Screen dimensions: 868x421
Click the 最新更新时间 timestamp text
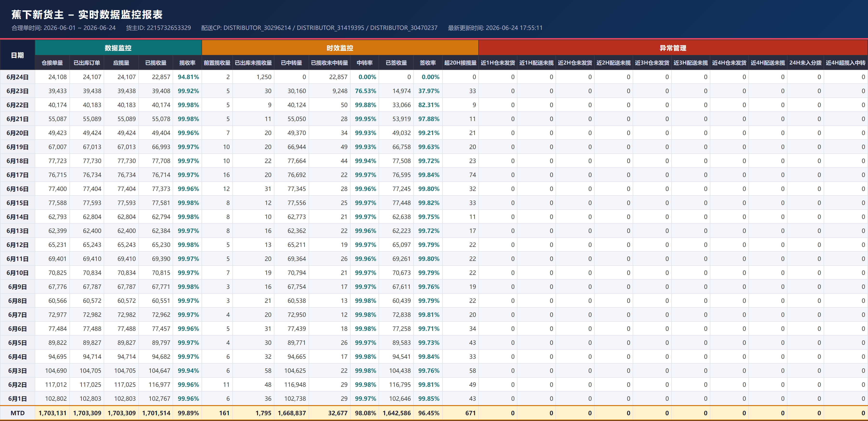click(x=495, y=28)
